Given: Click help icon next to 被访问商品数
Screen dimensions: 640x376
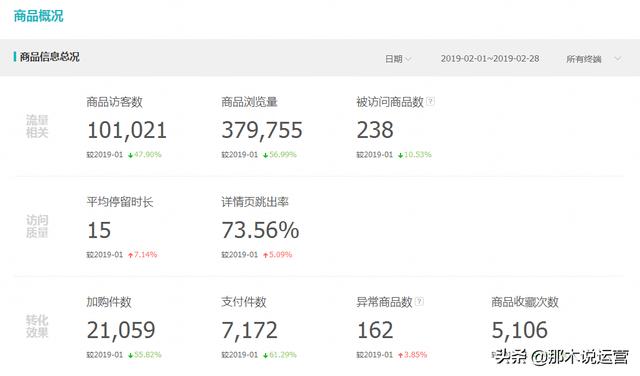Looking at the screenshot, I should click(x=430, y=101).
